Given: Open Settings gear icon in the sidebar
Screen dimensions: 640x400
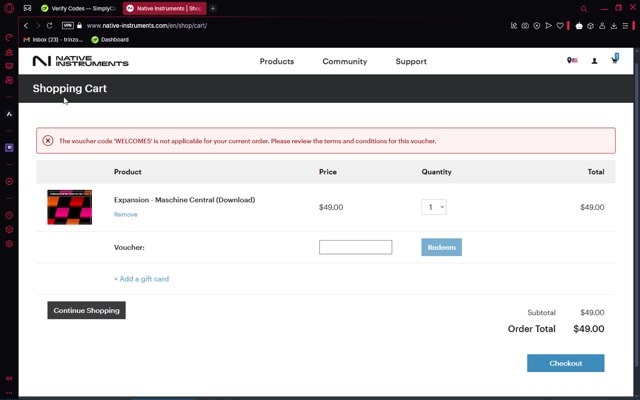Looking at the screenshot, I should 9,244.
